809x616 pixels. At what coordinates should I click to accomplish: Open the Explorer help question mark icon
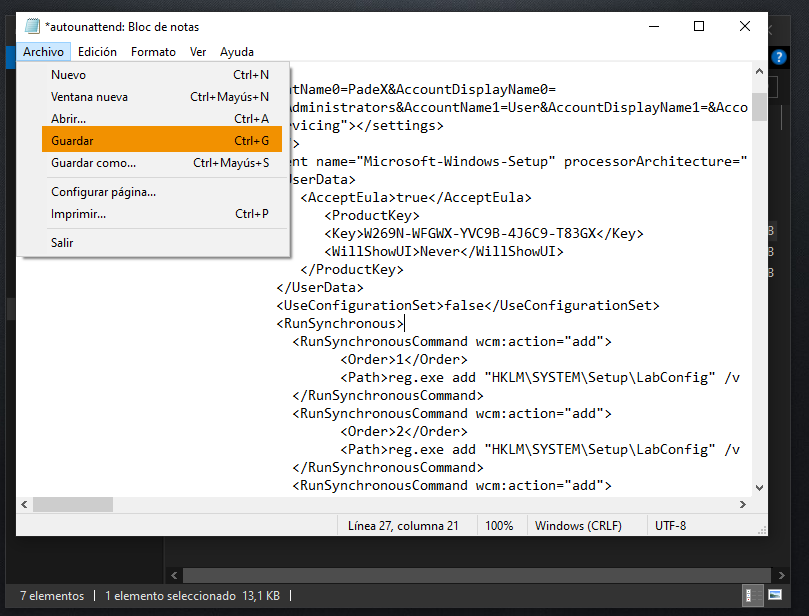(x=777, y=59)
